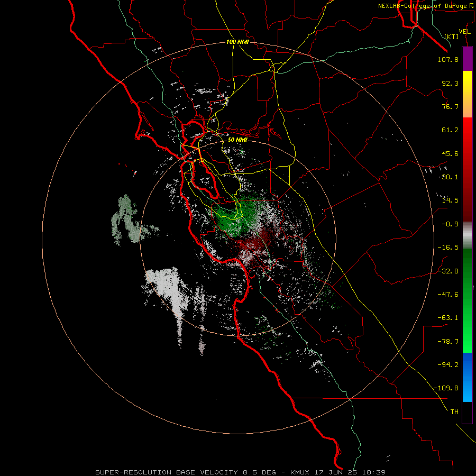The image size is (476, 476).
Task: Pick the purple segment of velocity scale
Action: tap(467, 59)
